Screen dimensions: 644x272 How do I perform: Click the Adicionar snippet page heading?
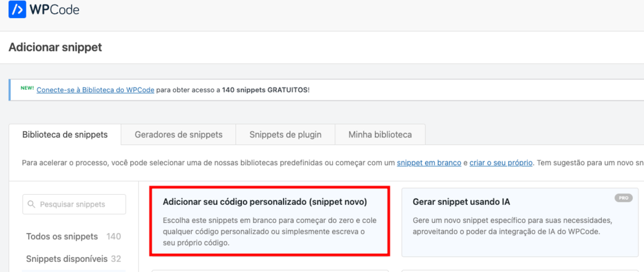(x=55, y=47)
